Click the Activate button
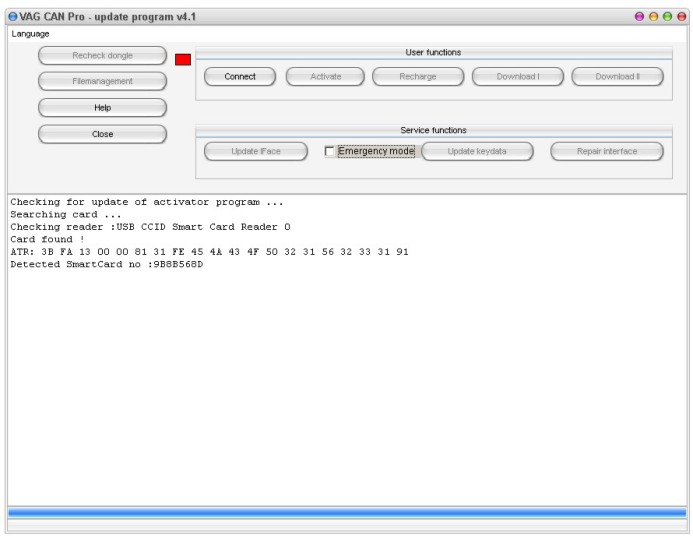This screenshot has width=693, height=536. click(325, 77)
